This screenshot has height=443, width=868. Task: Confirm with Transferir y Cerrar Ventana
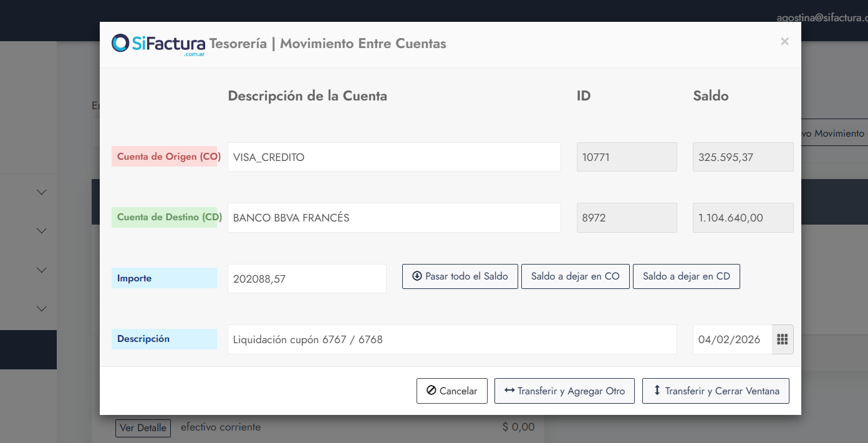(715, 391)
